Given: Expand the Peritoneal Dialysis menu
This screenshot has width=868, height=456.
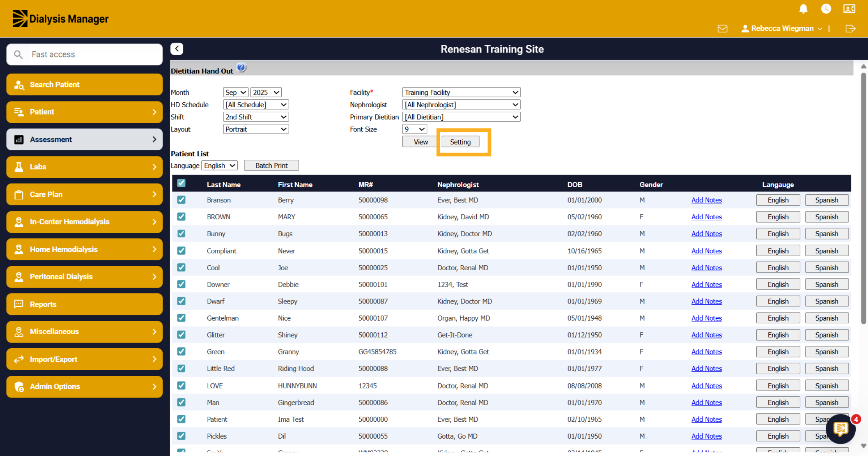Looking at the screenshot, I should click(x=84, y=277).
